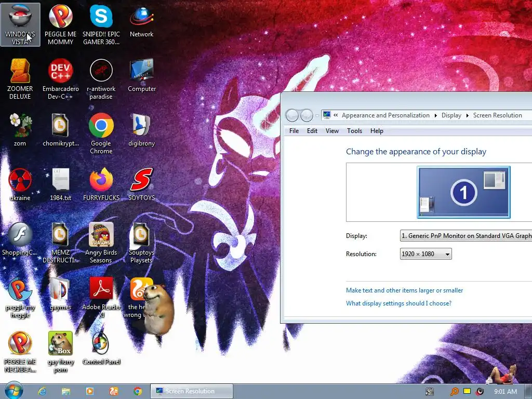Open the Windows Start menu orb
Viewport: 532px width, 399px height.
[14, 391]
